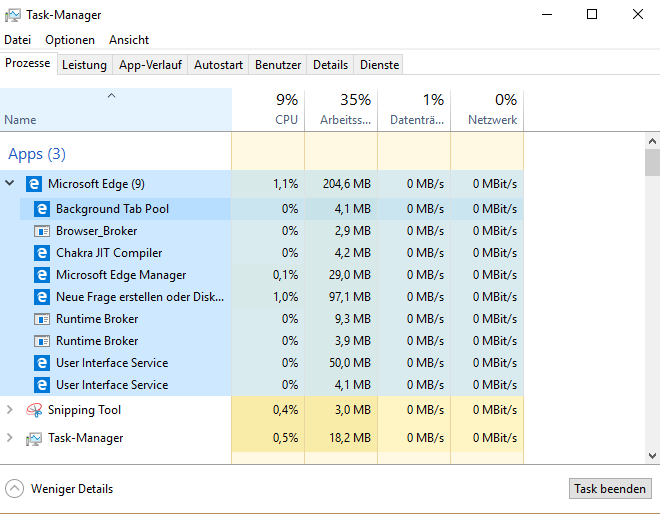Click the scrollbar down arrow
This screenshot has height=514, width=660.
click(652, 455)
